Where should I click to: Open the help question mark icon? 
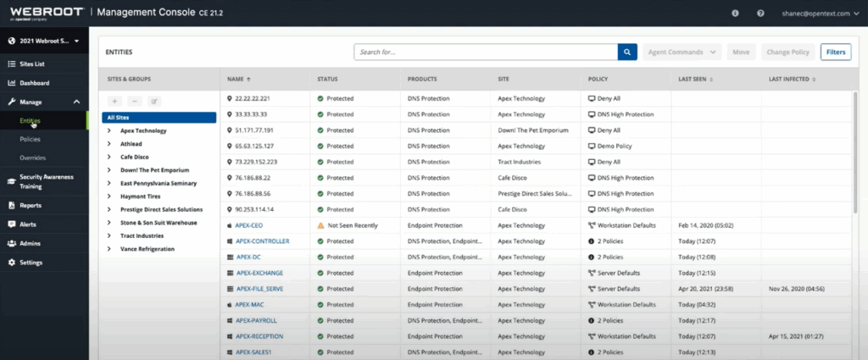pyautogui.click(x=760, y=14)
